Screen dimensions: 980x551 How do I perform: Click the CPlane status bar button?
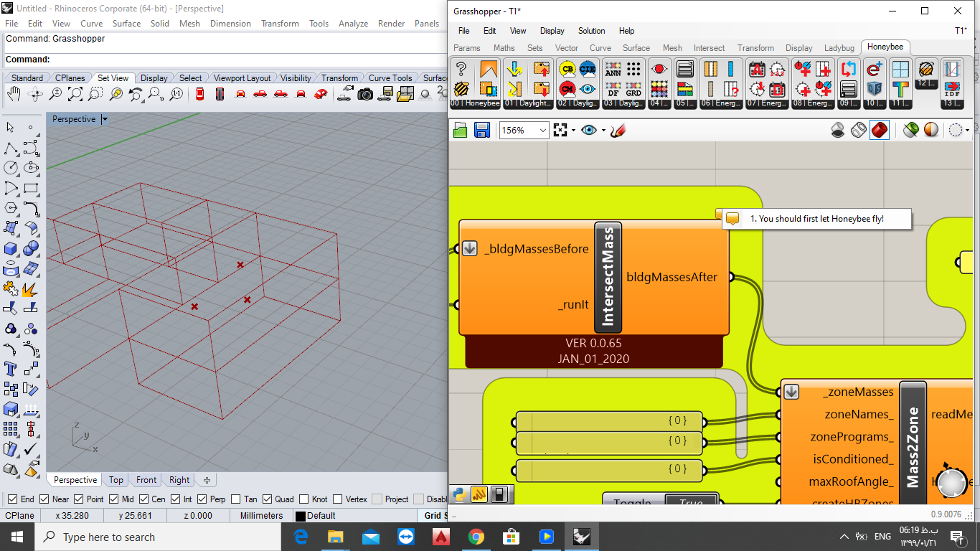pos(19,516)
